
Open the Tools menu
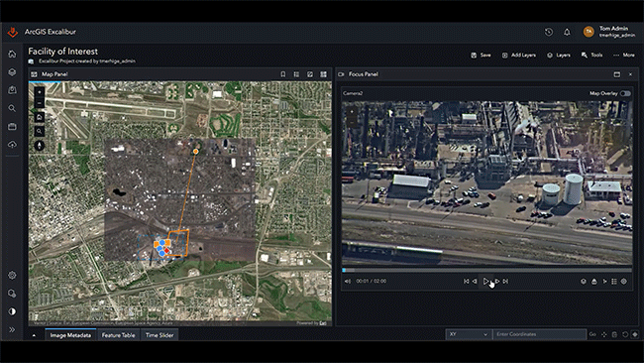591,56
